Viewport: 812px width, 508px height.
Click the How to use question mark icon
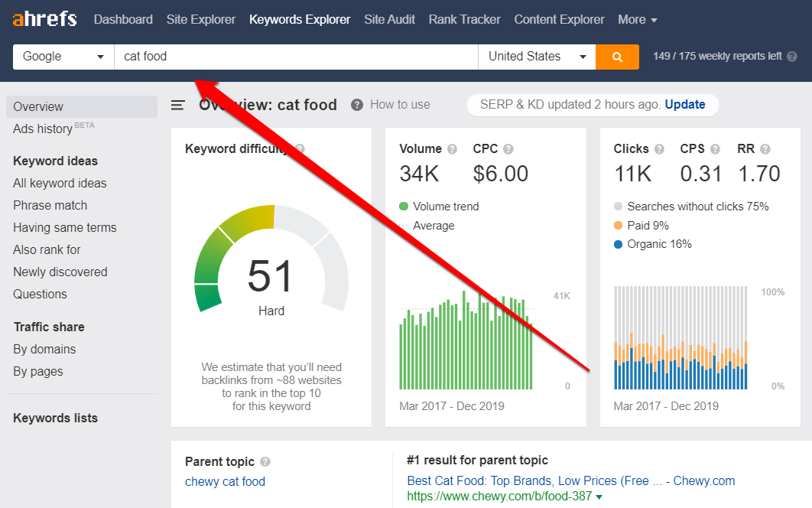pos(357,105)
